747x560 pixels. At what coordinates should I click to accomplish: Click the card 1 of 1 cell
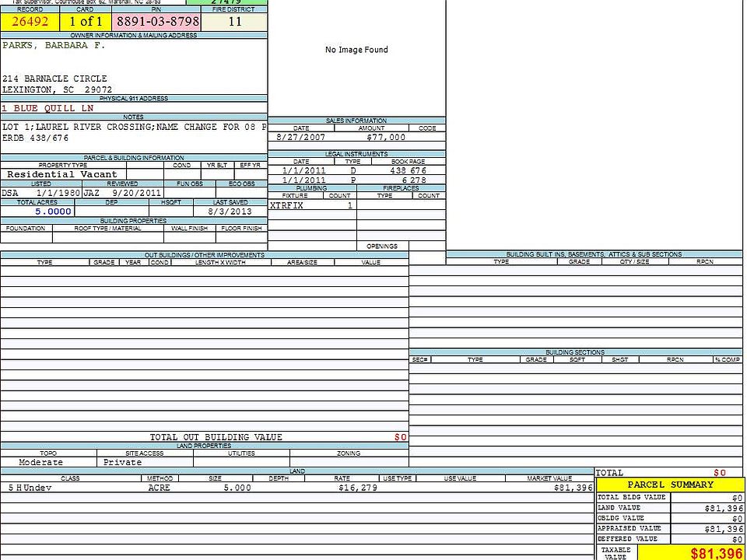tap(86, 22)
